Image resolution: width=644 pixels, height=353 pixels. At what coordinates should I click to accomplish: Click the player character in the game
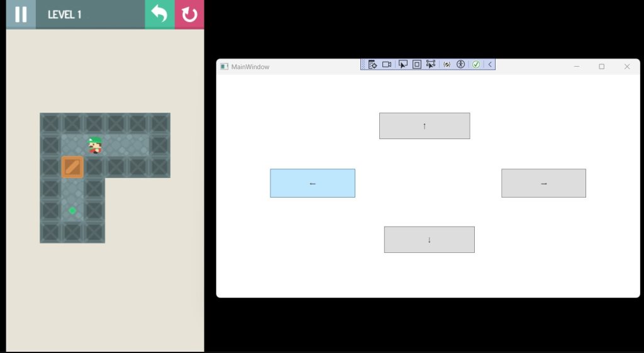coord(95,145)
